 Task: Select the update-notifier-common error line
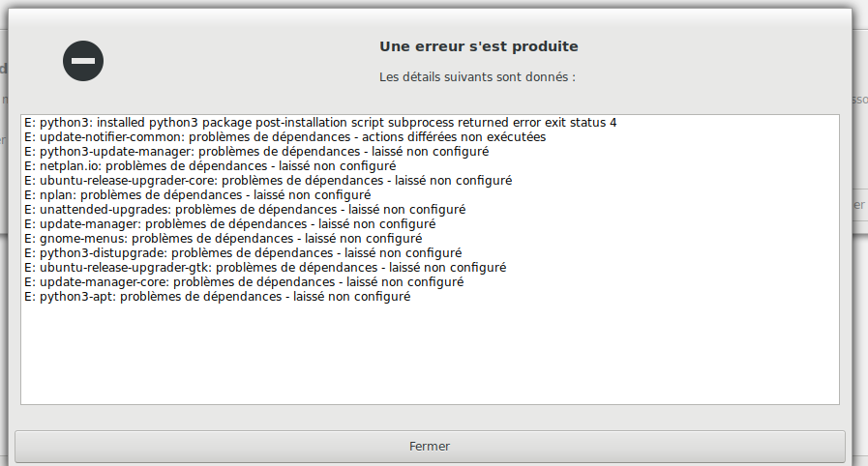pyautogui.click(x=285, y=137)
